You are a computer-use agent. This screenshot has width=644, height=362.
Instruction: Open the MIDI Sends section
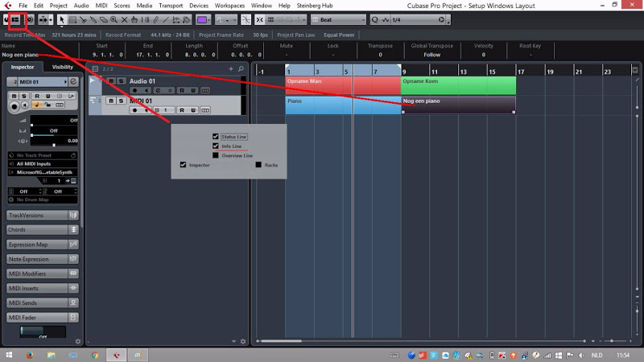[x=43, y=302]
